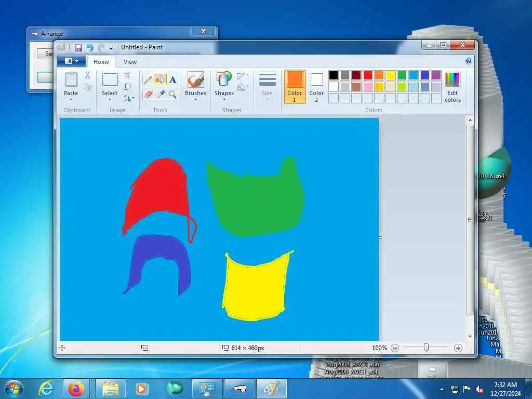Click the clock showing 7:32 AM

click(505, 385)
